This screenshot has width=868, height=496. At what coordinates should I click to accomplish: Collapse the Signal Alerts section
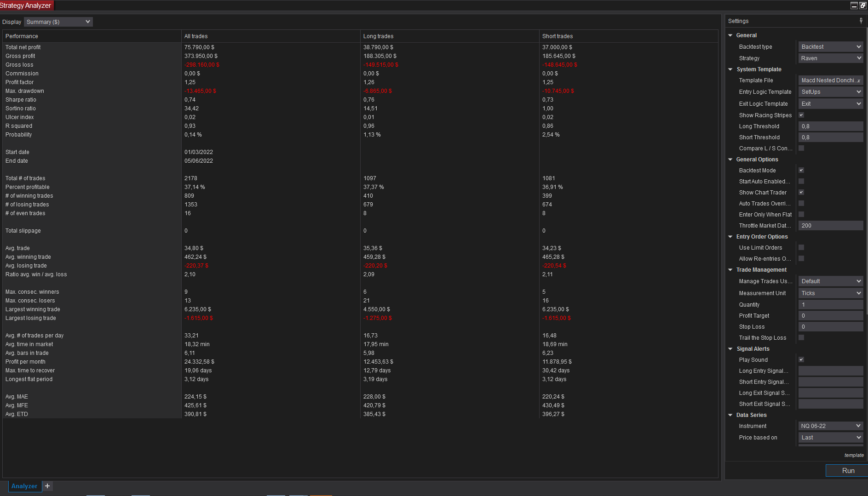[x=730, y=349]
